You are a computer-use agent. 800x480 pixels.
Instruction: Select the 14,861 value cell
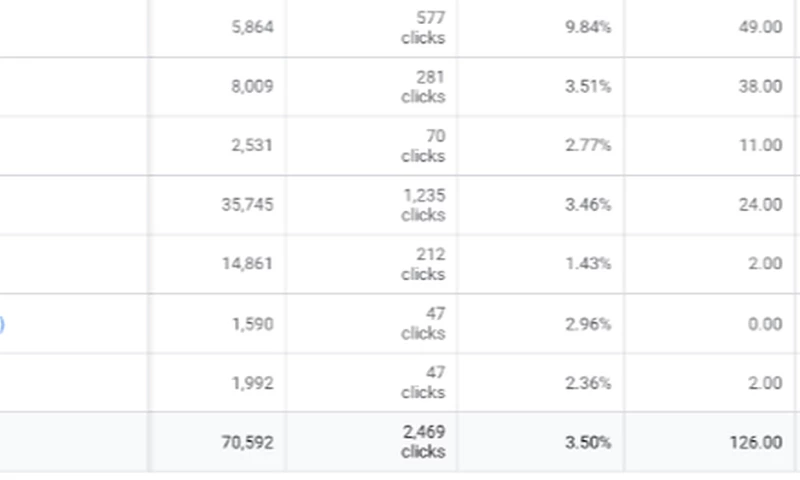click(x=247, y=264)
